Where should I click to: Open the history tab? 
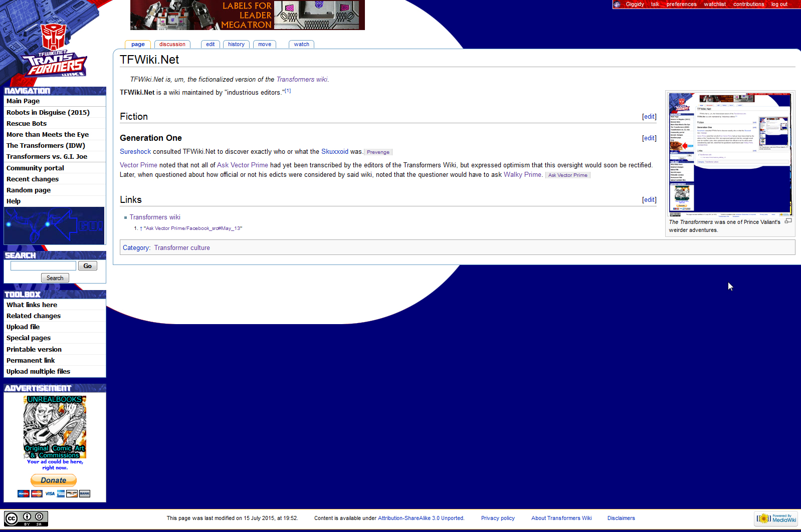click(237, 44)
